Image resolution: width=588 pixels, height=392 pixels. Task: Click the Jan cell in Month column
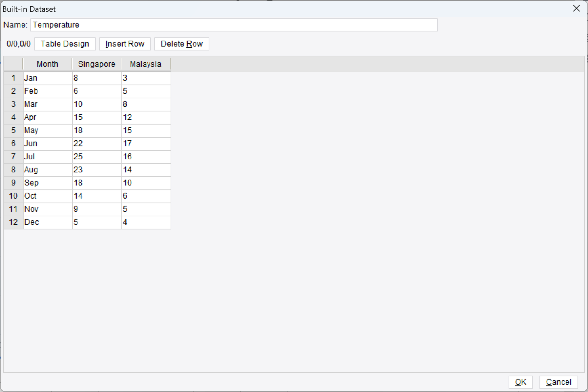[x=47, y=78]
